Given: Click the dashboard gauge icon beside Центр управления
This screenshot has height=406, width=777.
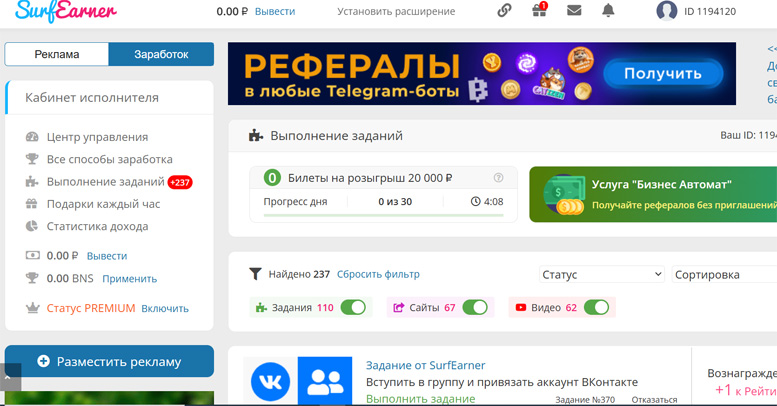Looking at the screenshot, I should (32, 137).
